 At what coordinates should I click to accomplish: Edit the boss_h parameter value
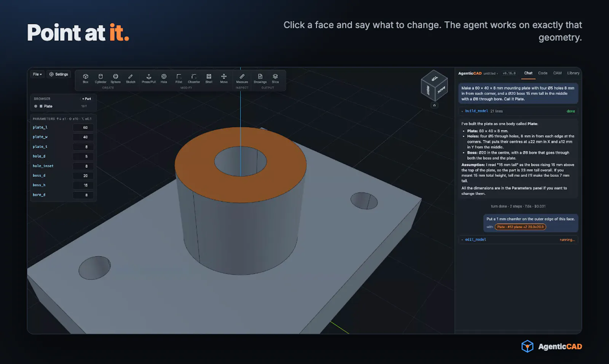click(83, 185)
